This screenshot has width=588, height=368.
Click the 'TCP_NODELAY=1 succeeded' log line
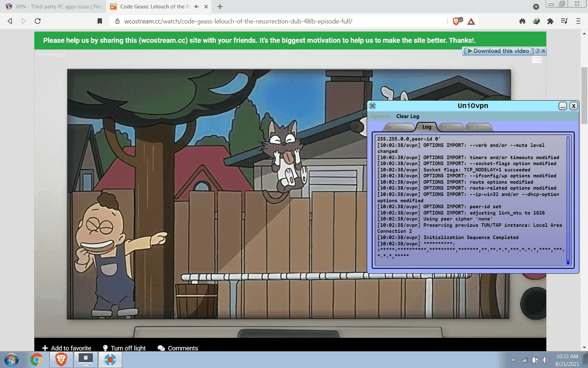(x=454, y=170)
